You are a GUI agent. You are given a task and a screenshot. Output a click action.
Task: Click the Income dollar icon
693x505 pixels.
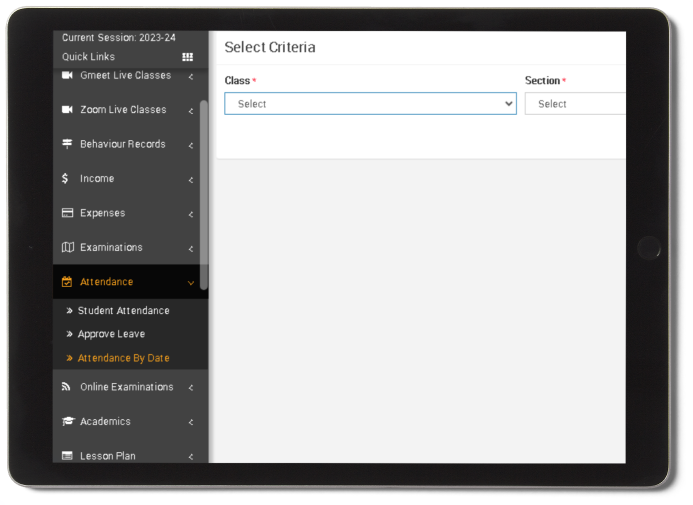tap(65, 178)
